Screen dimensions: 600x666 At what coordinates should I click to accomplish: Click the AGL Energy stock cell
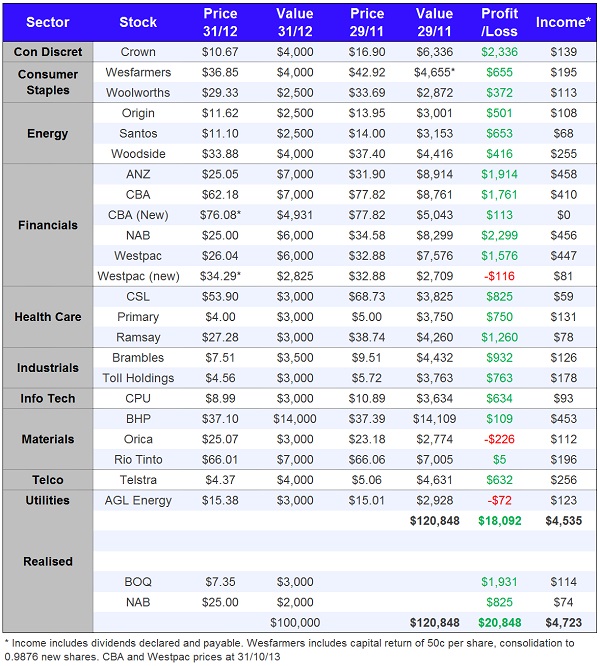click(138, 500)
